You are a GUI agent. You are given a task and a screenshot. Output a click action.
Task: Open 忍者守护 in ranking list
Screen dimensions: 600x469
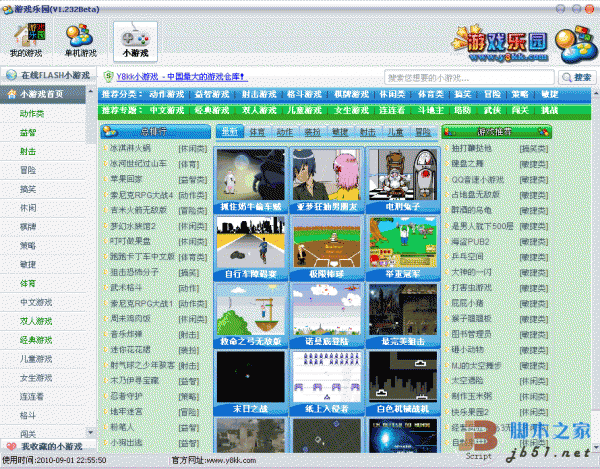126,396
